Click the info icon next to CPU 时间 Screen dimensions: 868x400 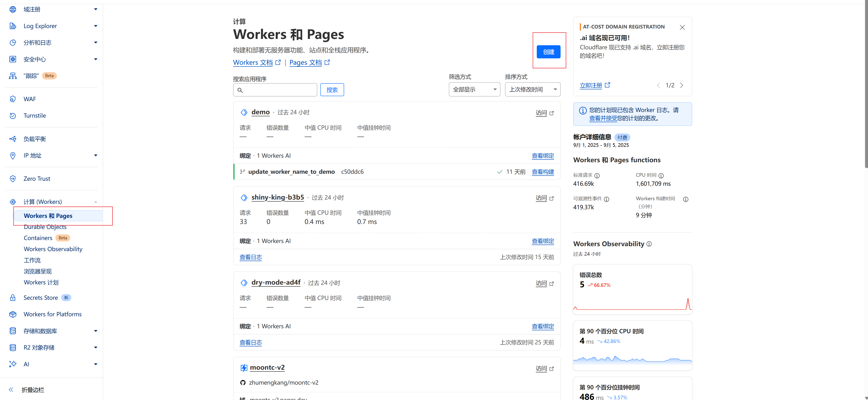pos(661,175)
